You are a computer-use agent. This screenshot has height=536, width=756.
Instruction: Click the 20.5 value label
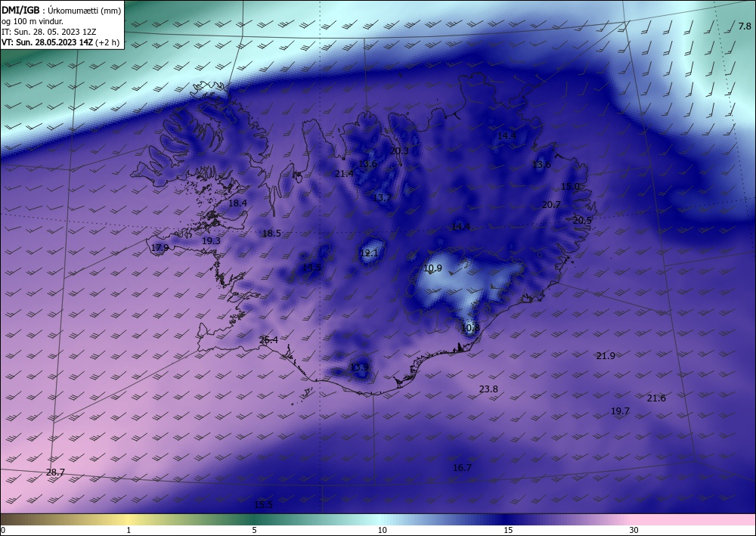[x=582, y=220]
